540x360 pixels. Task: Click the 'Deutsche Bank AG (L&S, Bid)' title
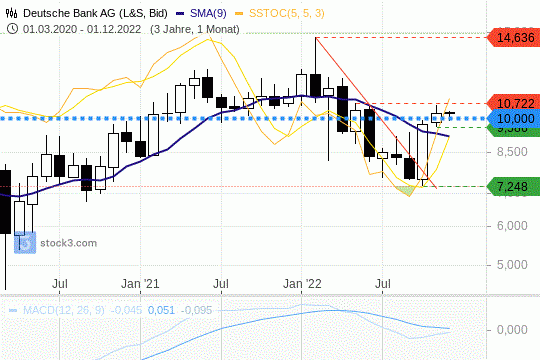pyautogui.click(x=95, y=13)
